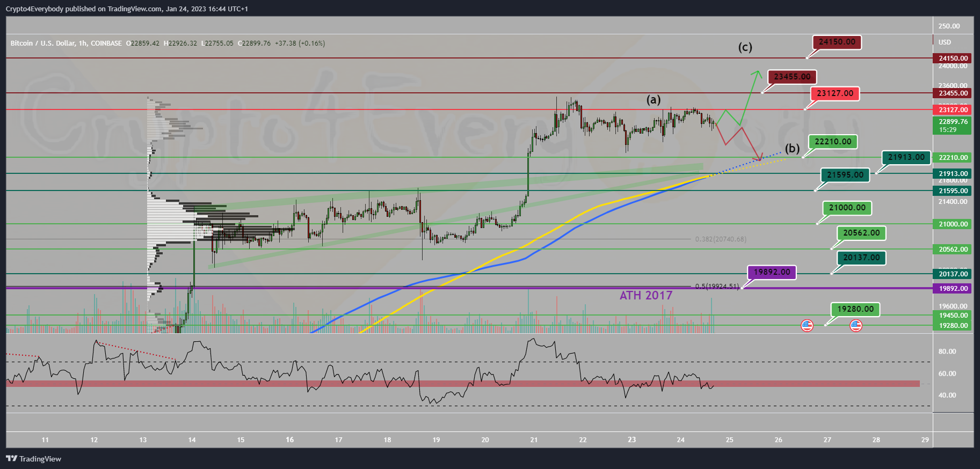Select the 21595.00 teal callout label

(845, 175)
